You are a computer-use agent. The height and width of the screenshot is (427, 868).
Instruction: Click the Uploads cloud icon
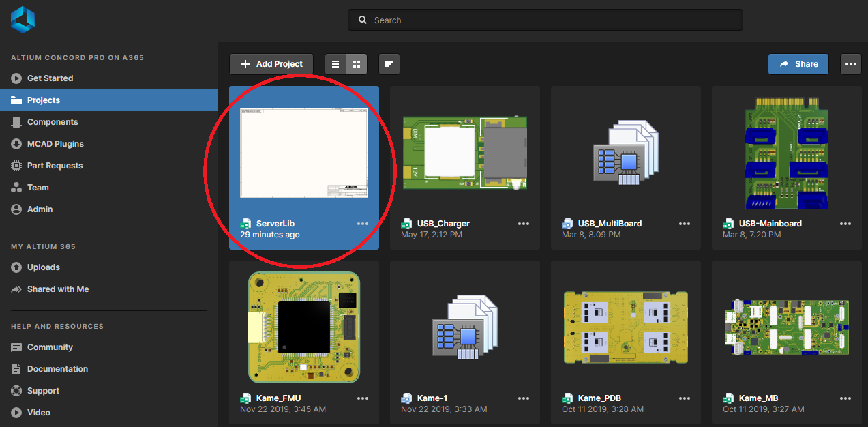coord(16,267)
